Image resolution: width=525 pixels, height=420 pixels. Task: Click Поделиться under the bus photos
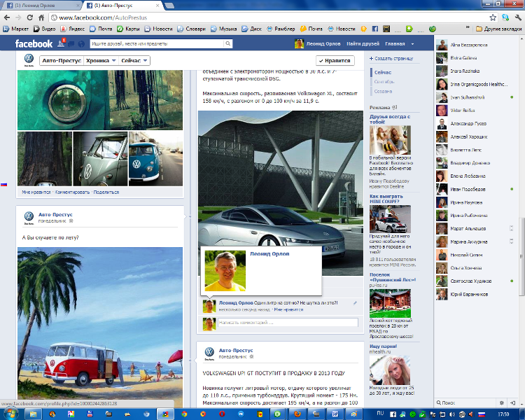(x=106, y=192)
